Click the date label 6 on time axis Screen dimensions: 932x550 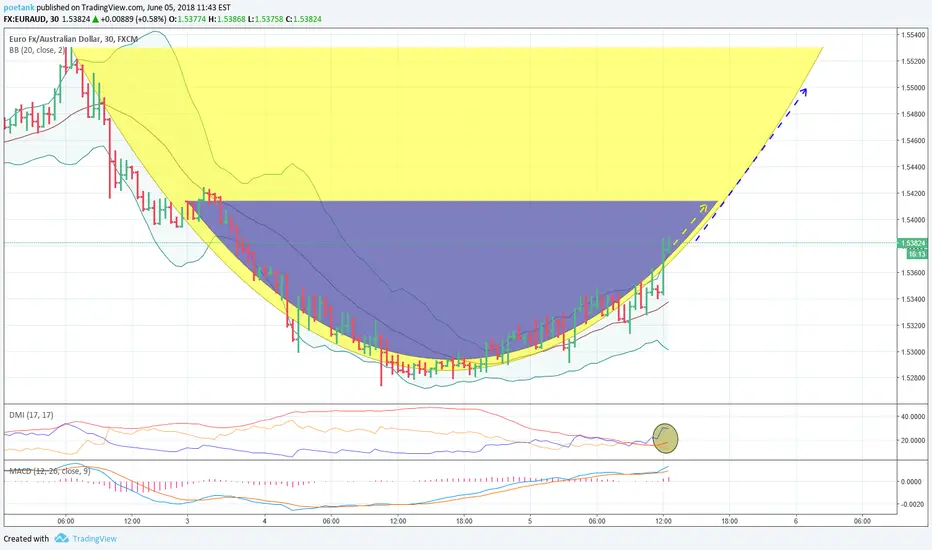click(x=795, y=521)
